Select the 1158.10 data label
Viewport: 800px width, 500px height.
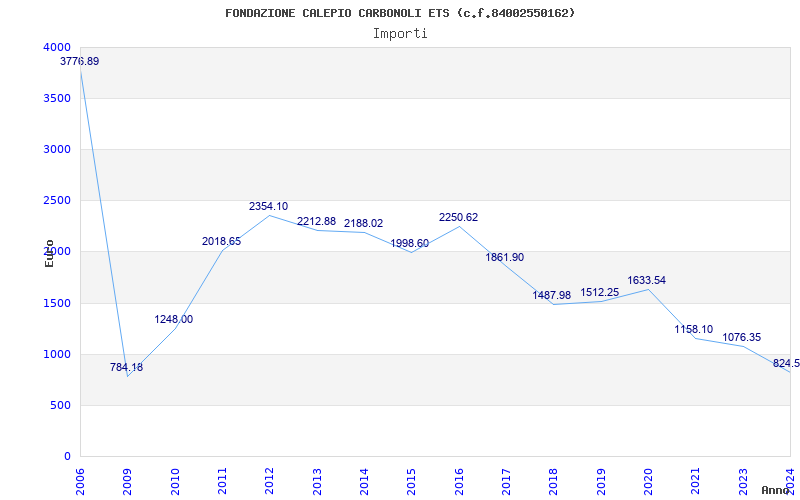(x=694, y=330)
